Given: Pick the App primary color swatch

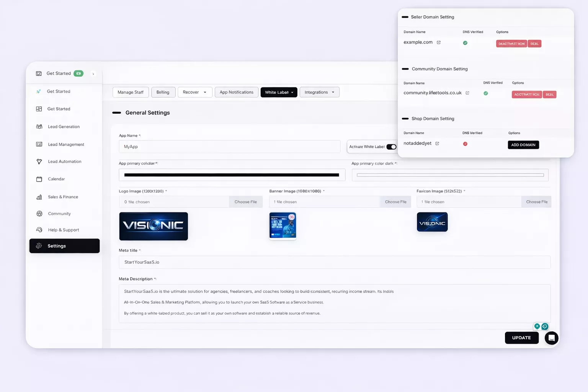Looking at the screenshot, I should coord(232,175).
